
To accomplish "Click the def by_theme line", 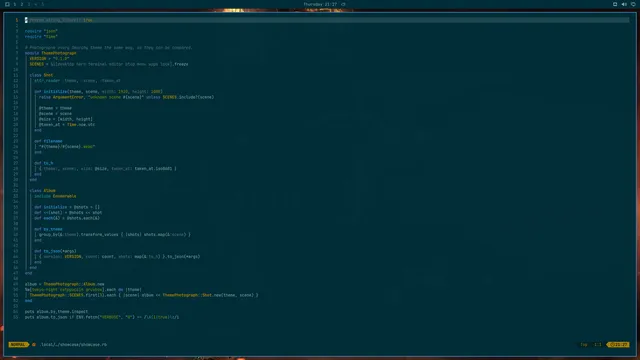I will [x=48, y=229].
